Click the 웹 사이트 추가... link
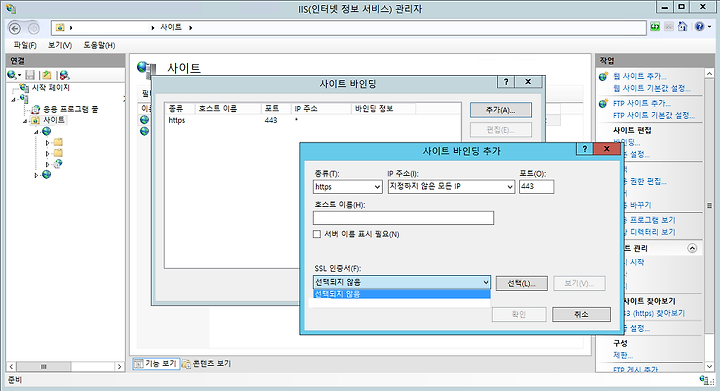This screenshot has width=720, height=391. (640, 76)
